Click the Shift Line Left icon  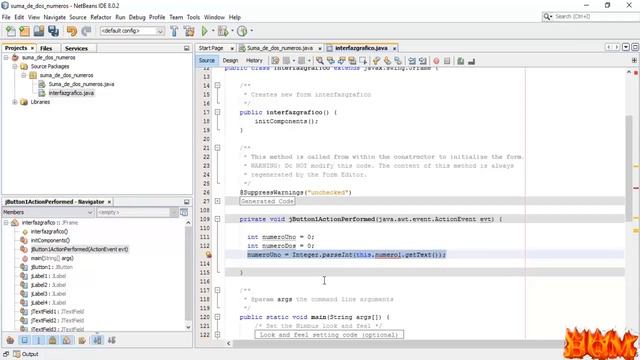point(412,61)
